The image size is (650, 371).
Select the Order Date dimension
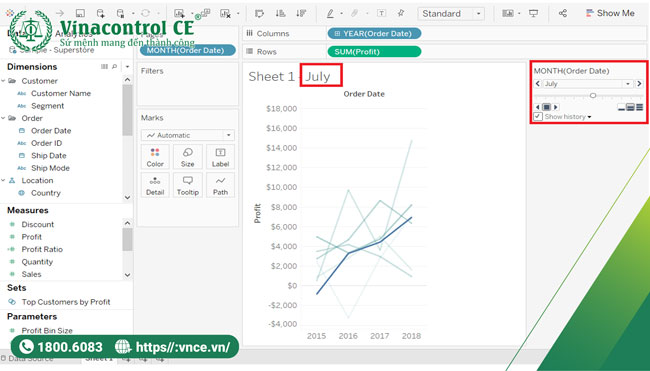(x=51, y=131)
